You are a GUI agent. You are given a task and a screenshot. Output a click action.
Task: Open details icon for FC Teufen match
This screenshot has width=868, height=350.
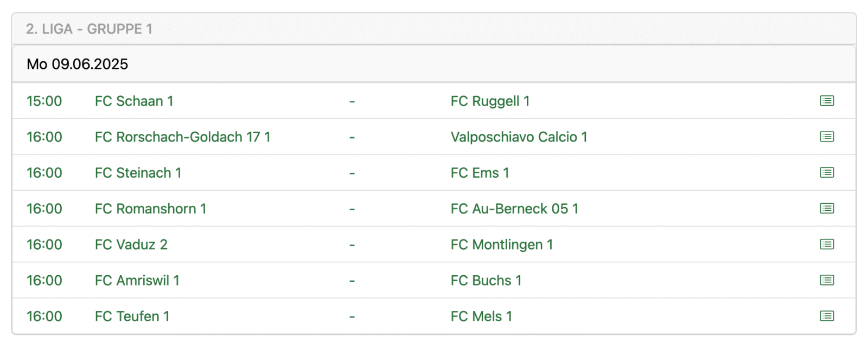coord(826,316)
